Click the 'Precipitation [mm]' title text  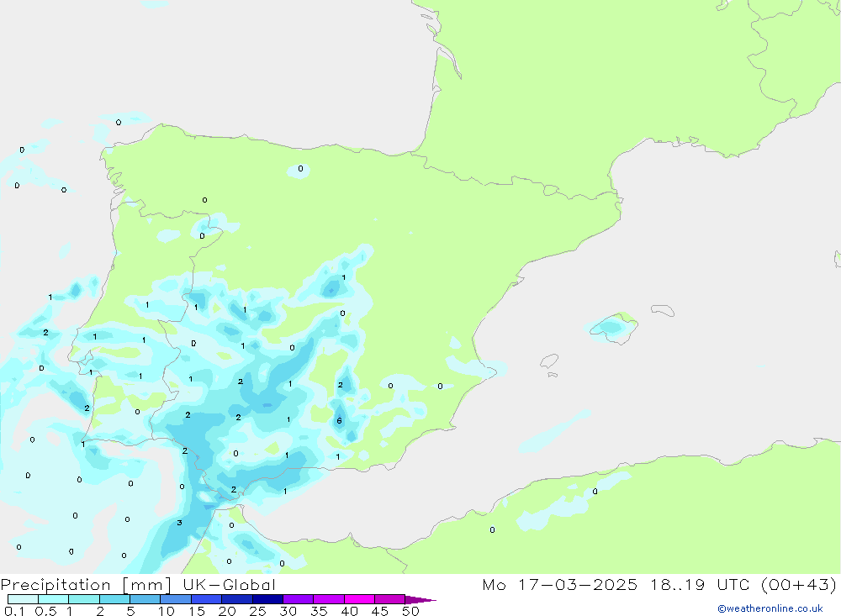[86, 585]
